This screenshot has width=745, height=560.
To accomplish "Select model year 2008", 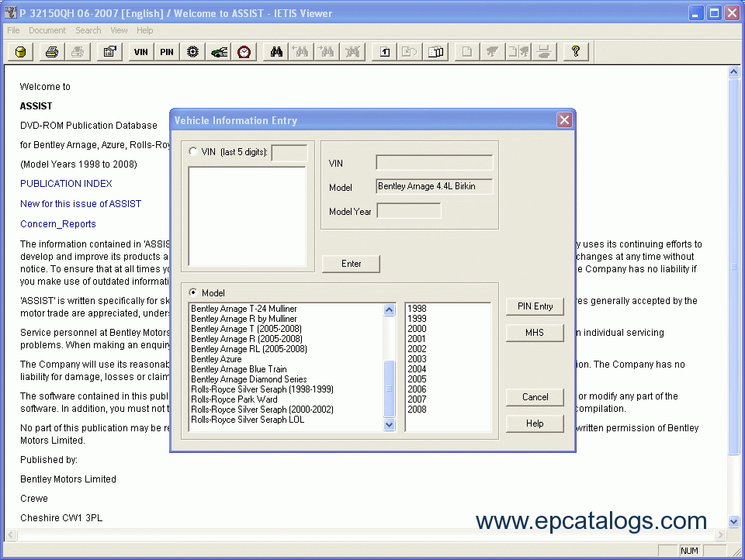I will [x=417, y=410].
